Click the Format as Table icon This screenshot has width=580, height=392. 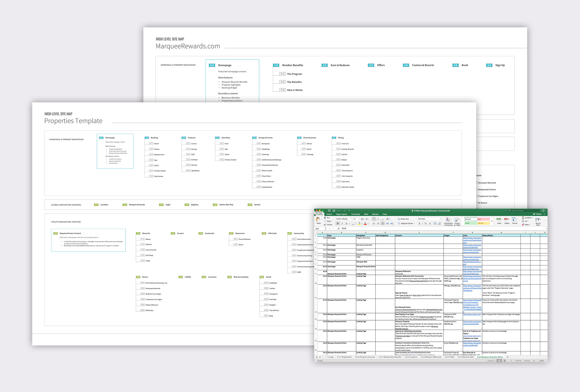[457, 220]
